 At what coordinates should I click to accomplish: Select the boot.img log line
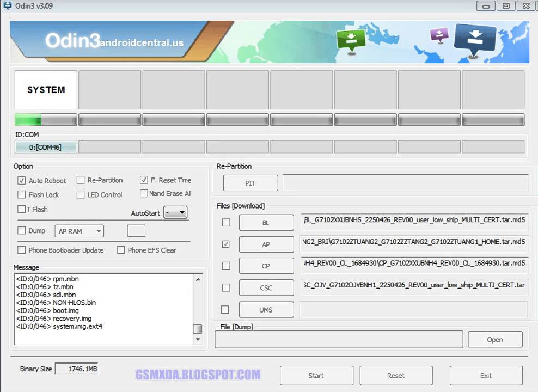(x=47, y=310)
